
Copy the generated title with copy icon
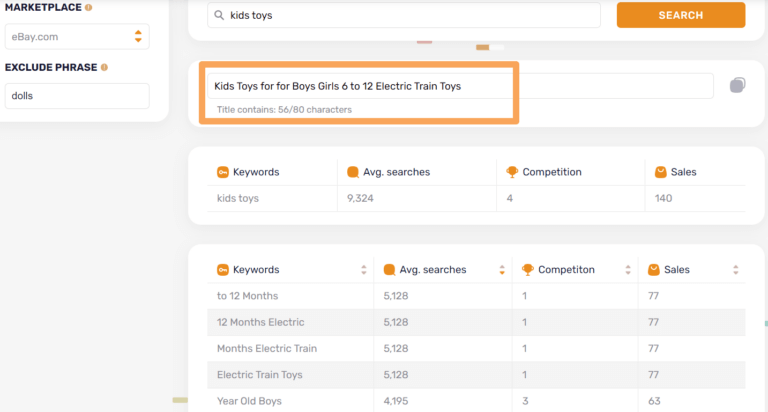(737, 85)
